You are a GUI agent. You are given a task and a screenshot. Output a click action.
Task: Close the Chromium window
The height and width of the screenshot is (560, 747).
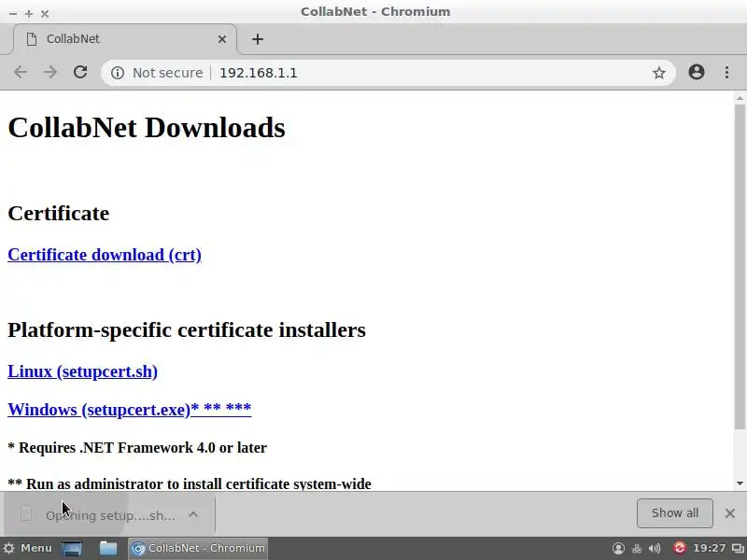[x=45, y=14]
